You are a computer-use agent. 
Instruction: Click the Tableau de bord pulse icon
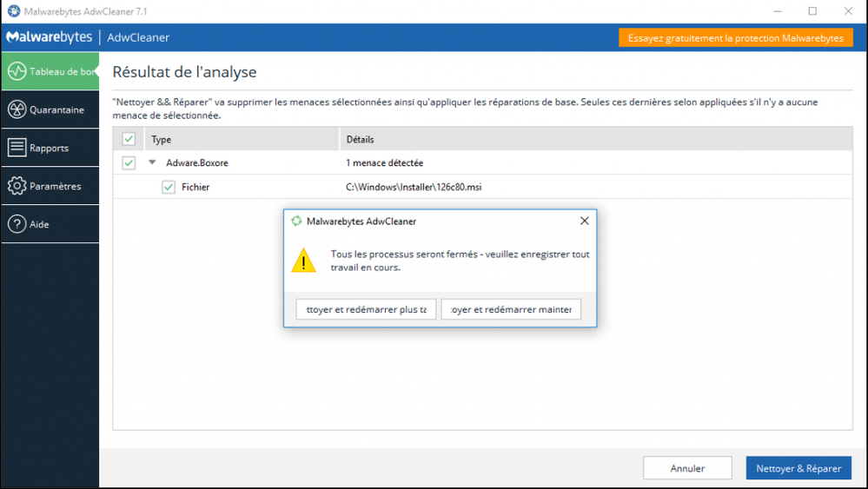17,71
